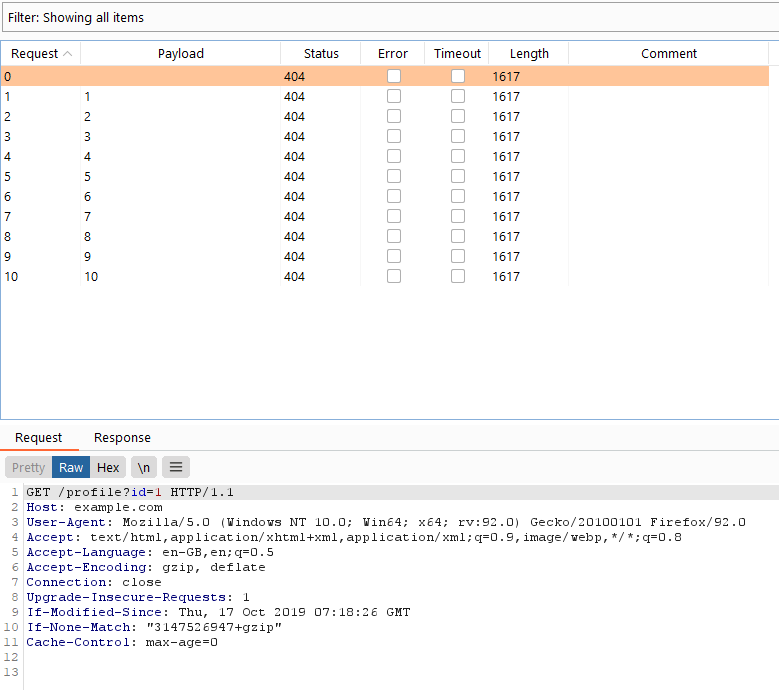Tick the Timeout checkbox for request 1
779x690 pixels.
coord(458,96)
